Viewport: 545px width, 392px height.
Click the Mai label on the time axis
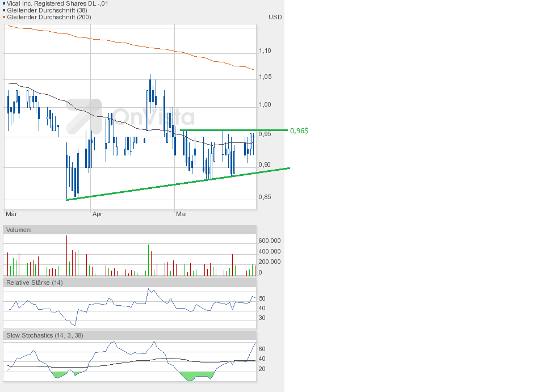(181, 214)
